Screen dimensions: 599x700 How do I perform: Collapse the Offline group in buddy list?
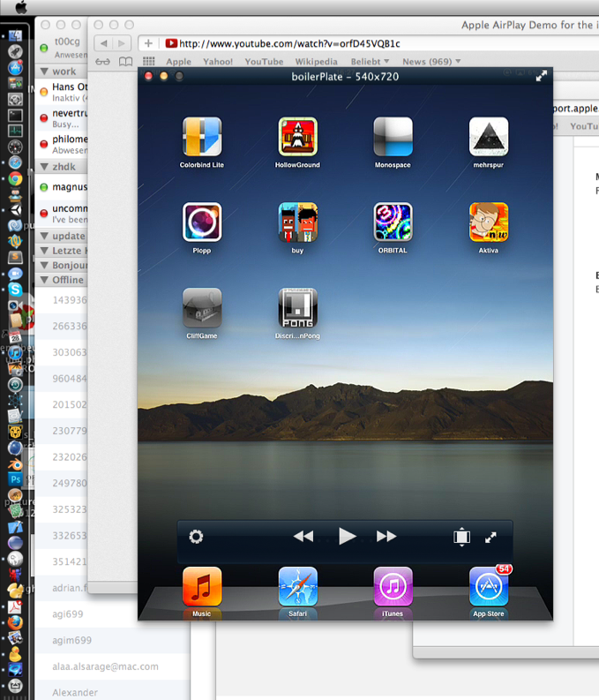(44, 280)
